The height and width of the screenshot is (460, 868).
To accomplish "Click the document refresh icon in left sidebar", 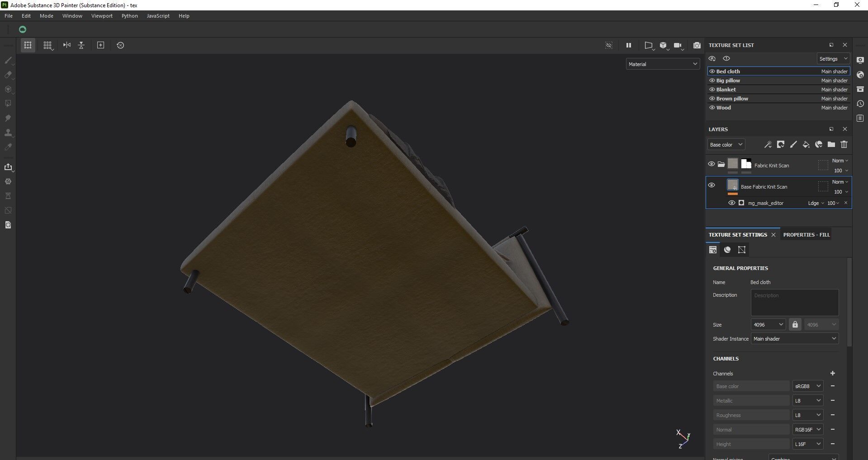I will tap(8, 225).
